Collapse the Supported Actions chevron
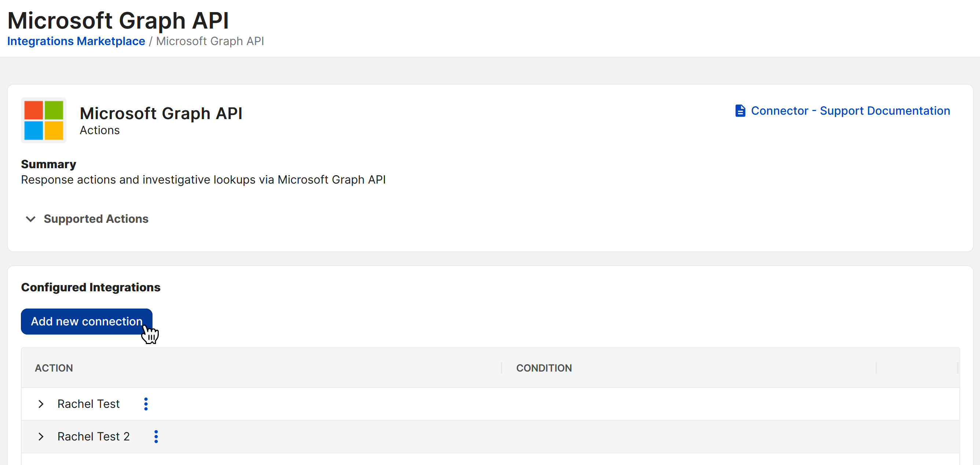980x465 pixels. pos(30,219)
